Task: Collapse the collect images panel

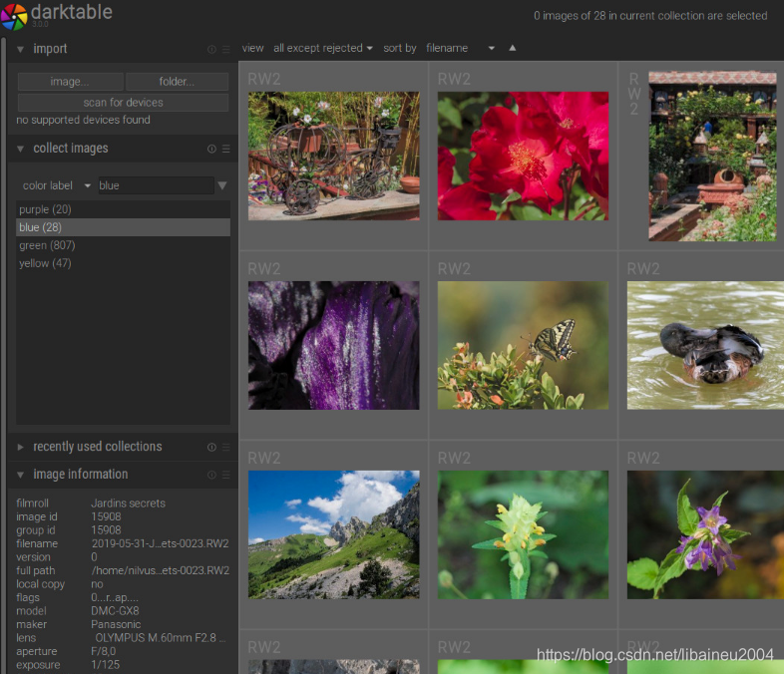Action: pyautogui.click(x=21, y=149)
